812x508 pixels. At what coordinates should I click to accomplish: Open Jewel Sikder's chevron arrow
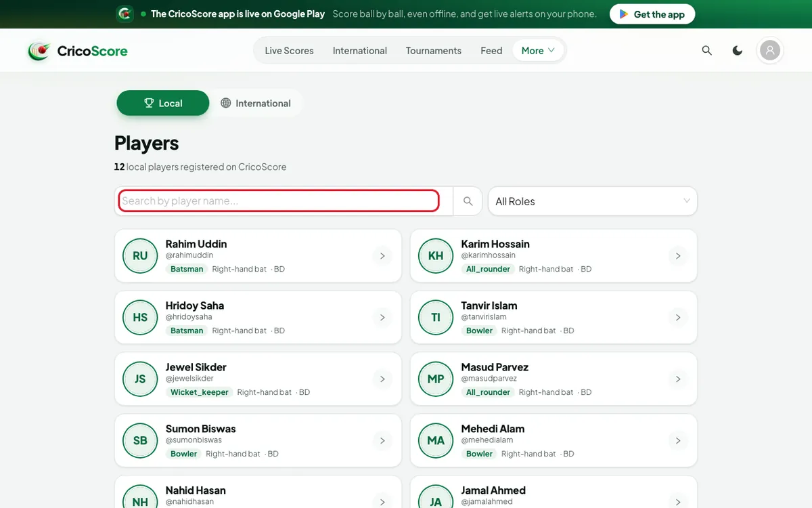pyautogui.click(x=382, y=379)
